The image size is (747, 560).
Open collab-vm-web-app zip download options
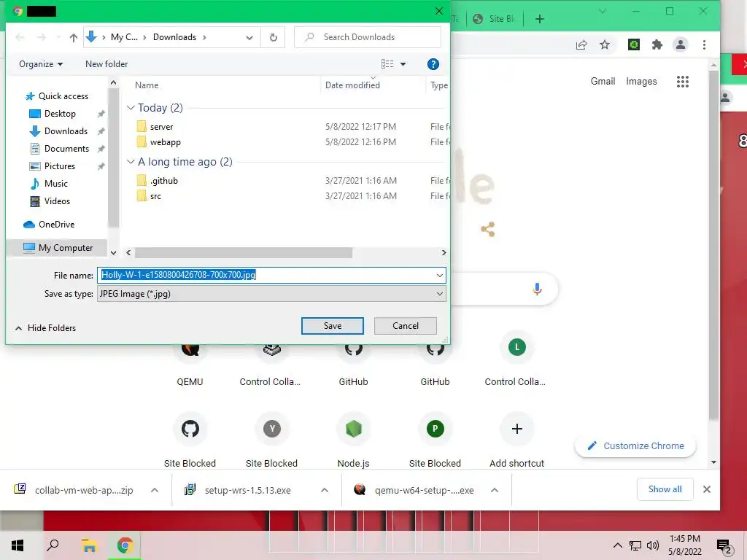point(155,490)
